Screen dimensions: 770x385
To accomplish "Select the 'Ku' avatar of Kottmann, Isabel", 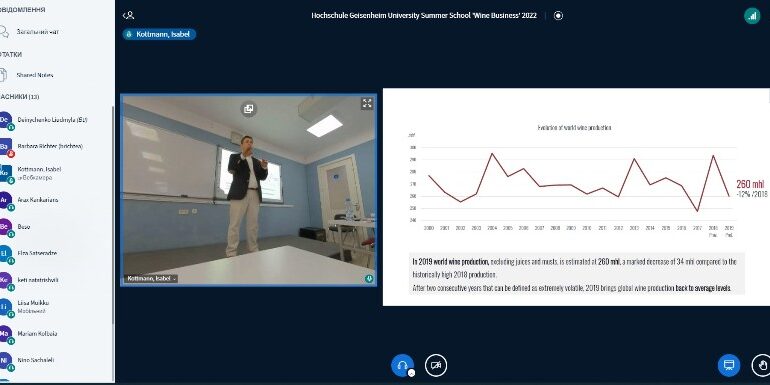I will coord(5,173).
